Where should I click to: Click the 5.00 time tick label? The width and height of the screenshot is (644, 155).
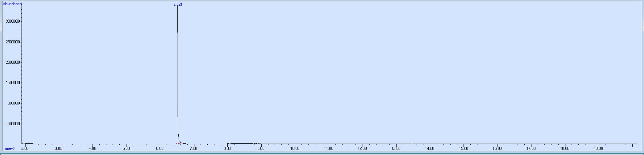(126, 148)
